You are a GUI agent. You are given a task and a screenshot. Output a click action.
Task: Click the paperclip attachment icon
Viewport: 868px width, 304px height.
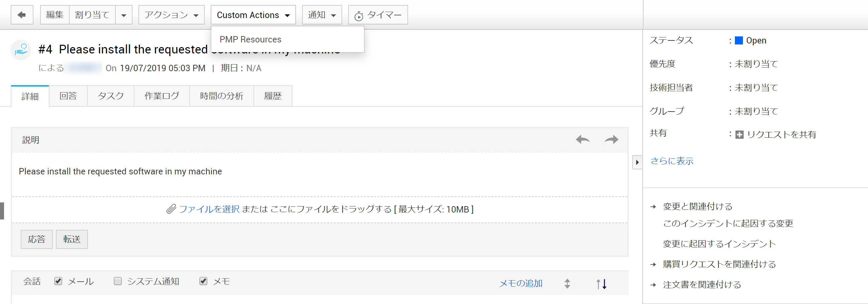coord(171,209)
